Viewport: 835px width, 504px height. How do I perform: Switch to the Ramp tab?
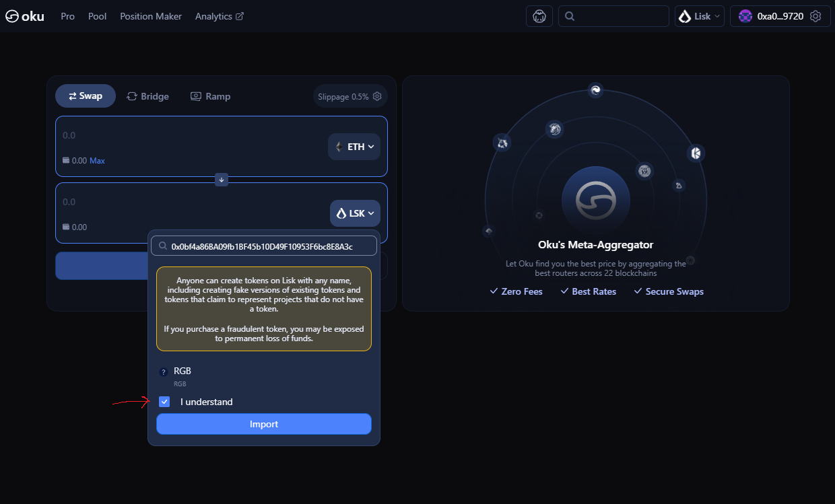pyautogui.click(x=211, y=96)
